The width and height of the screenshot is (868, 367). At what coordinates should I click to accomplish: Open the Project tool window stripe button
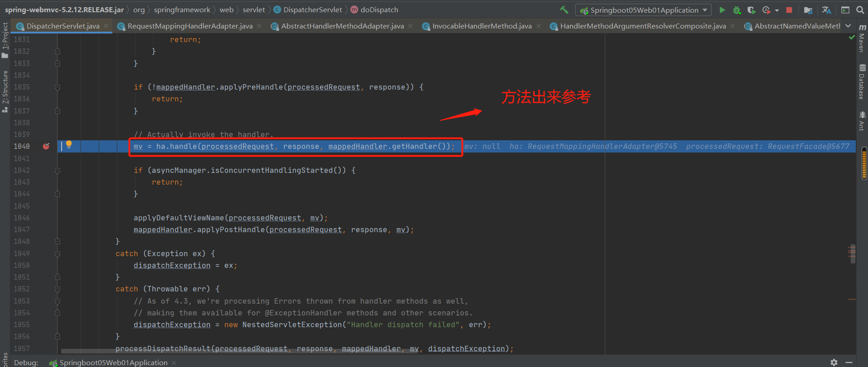5,40
